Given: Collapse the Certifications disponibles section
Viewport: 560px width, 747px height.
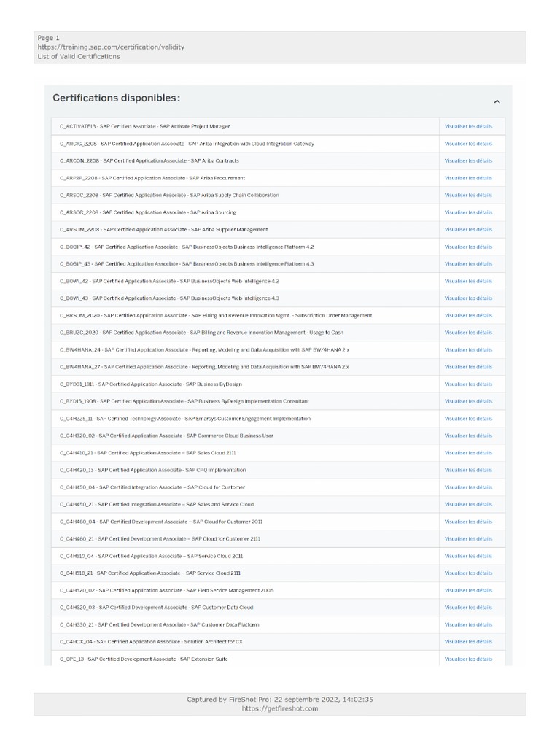Looking at the screenshot, I should [x=497, y=101].
